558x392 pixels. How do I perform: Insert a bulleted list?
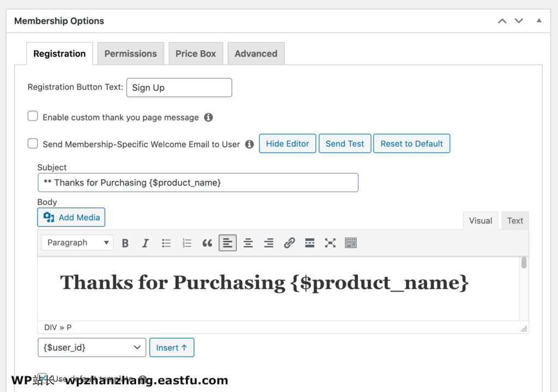(x=166, y=243)
